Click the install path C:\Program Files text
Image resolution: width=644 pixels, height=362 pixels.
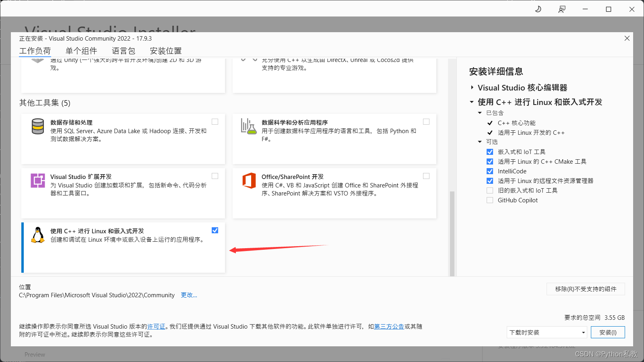97,295
